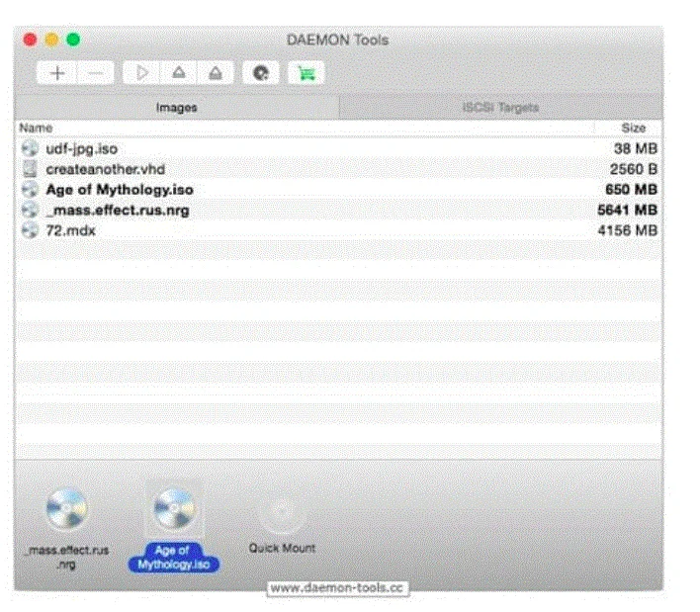The height and width of the screenshot is (612, 700).
Task: Click the 2560 B size value
Action: 633,169
